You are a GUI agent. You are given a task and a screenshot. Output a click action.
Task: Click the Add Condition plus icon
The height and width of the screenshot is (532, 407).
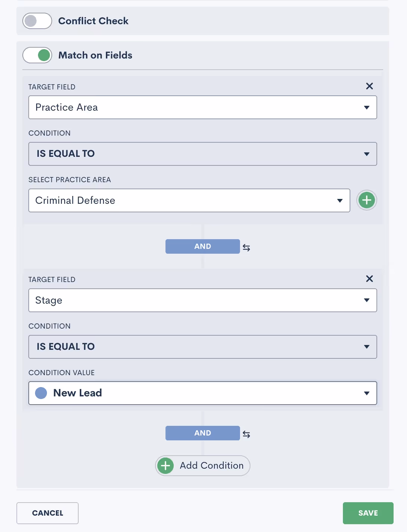pyautogui.click(x=165, y=466)
